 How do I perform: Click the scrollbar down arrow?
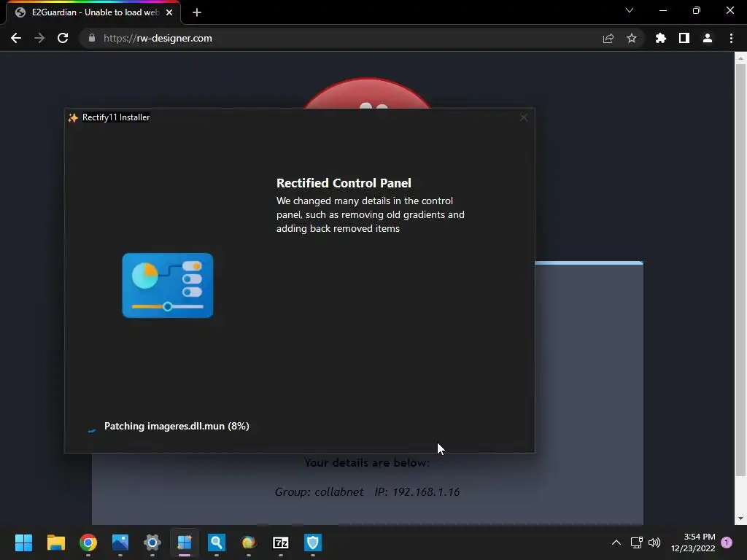pyautogui.click(x=740, y=518)
